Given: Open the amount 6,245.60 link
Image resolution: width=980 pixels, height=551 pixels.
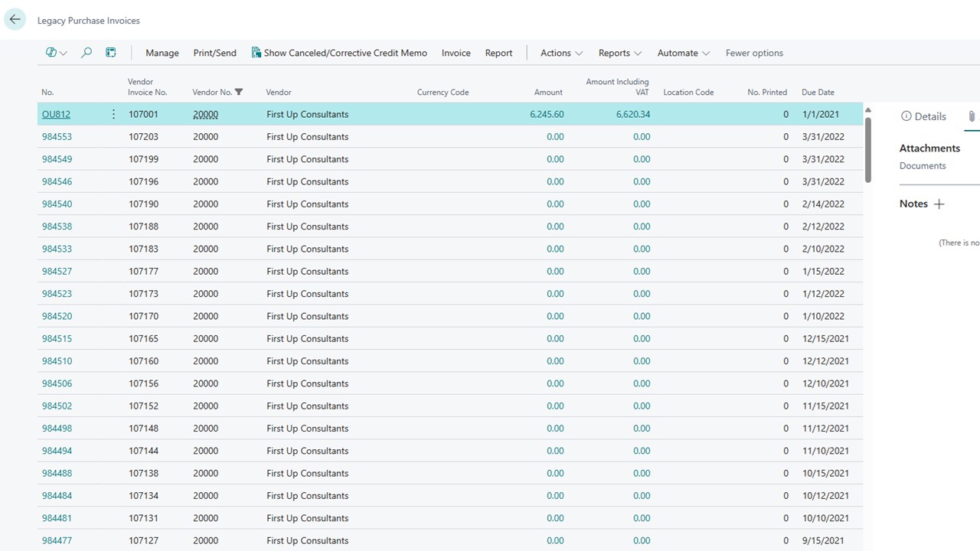Looking at the screenshot, I should tap(547, 114).
